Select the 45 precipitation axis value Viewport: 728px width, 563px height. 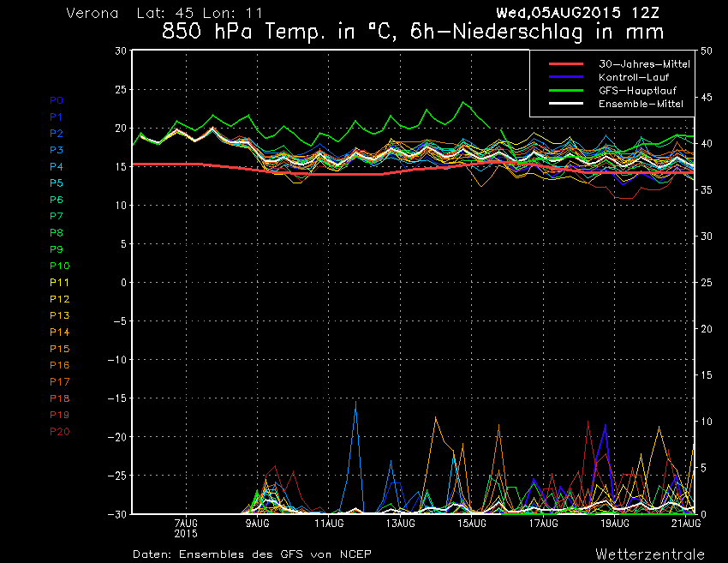[x=707, y=98]
